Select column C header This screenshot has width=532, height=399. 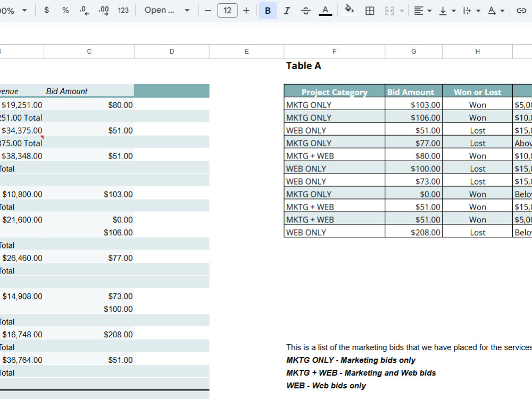coord(89,51)
